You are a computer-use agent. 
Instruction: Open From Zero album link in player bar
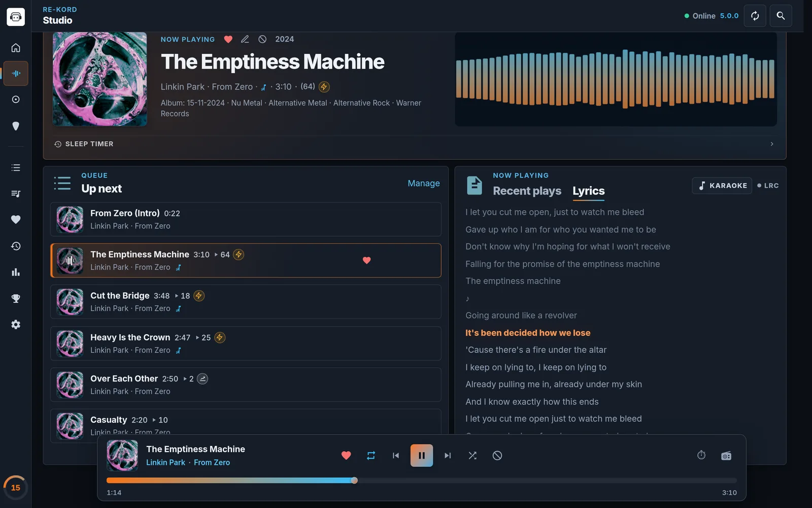coord(212,462)
